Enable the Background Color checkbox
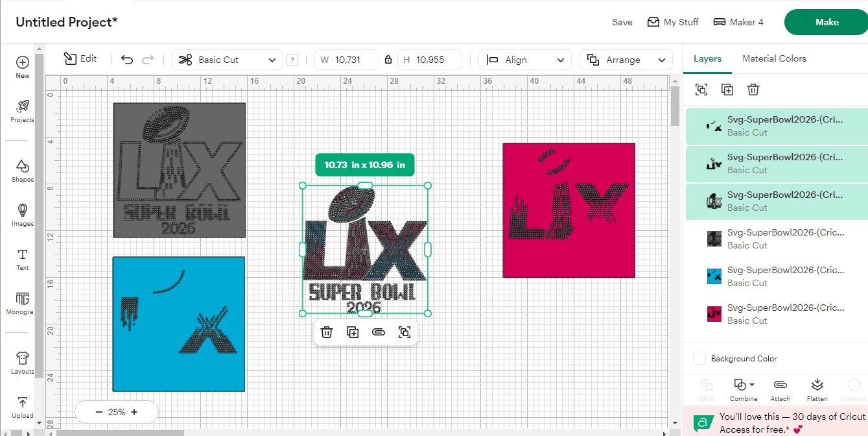868x436 pixels. (699, 358)
